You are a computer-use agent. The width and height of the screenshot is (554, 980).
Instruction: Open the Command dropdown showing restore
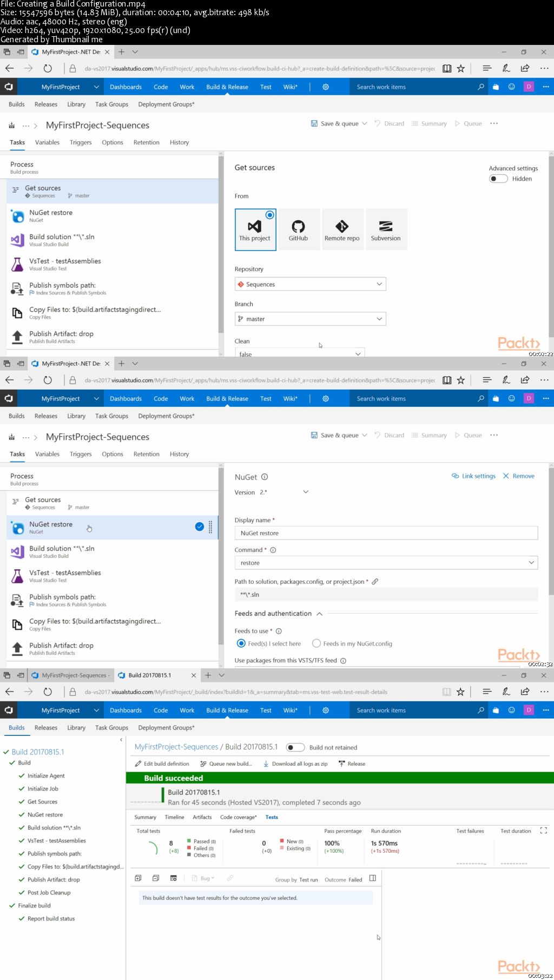pos(386,563)
